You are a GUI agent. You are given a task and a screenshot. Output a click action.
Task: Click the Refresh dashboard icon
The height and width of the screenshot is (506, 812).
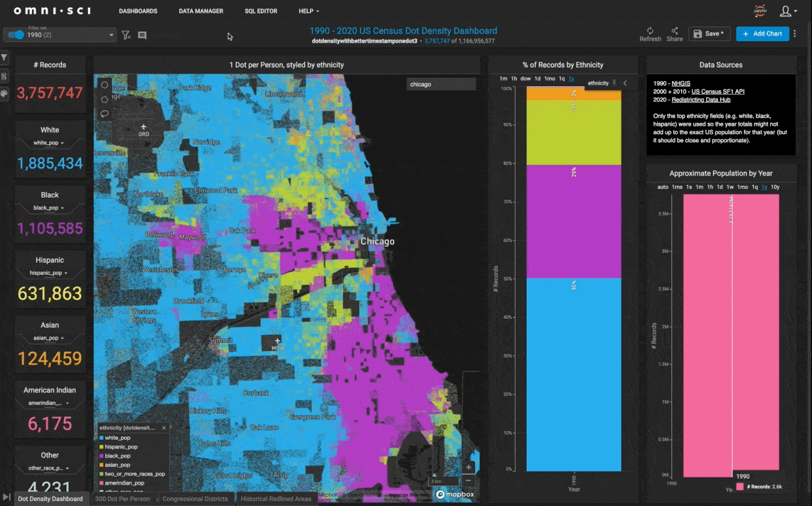[650, 34]
